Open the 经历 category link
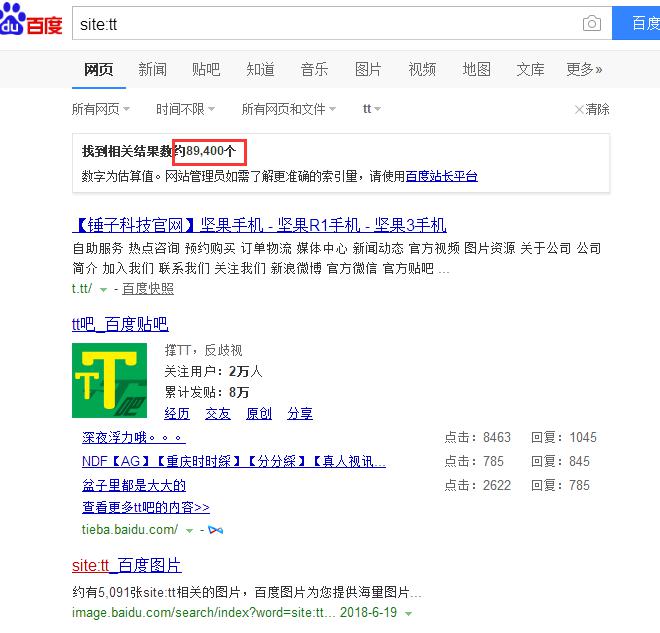The width and height of the screenshot is (660, 633). pyautogui.click(x=177, y=414)
